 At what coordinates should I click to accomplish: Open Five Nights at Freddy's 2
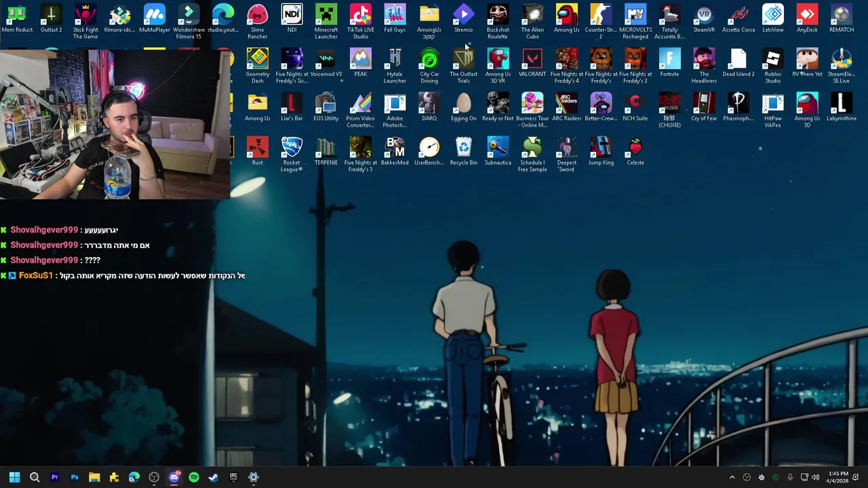[x=635, y=66]
